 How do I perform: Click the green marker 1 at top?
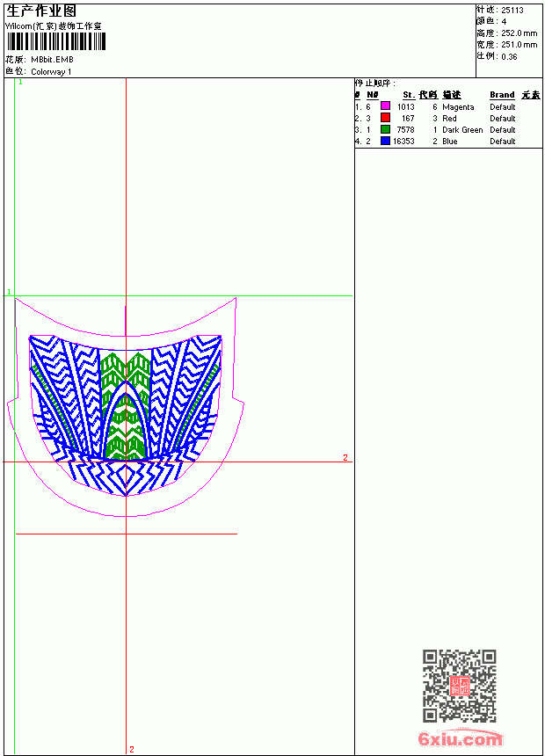(x=20, y=83)
